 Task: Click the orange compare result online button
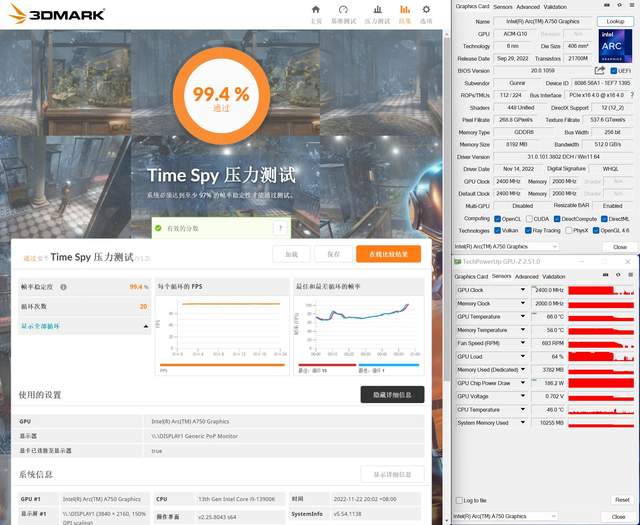(389, 254)
